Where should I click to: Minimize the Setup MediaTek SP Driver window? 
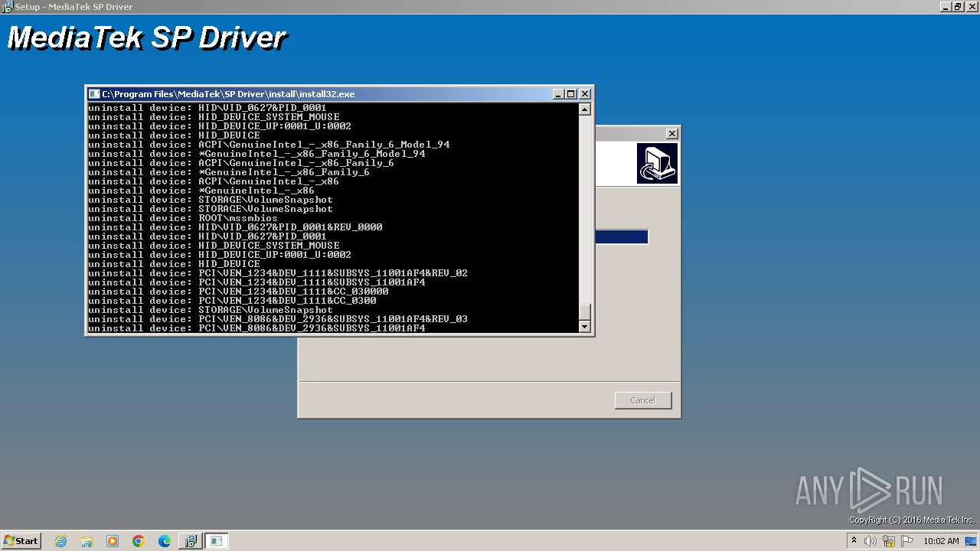coord(945,6)
